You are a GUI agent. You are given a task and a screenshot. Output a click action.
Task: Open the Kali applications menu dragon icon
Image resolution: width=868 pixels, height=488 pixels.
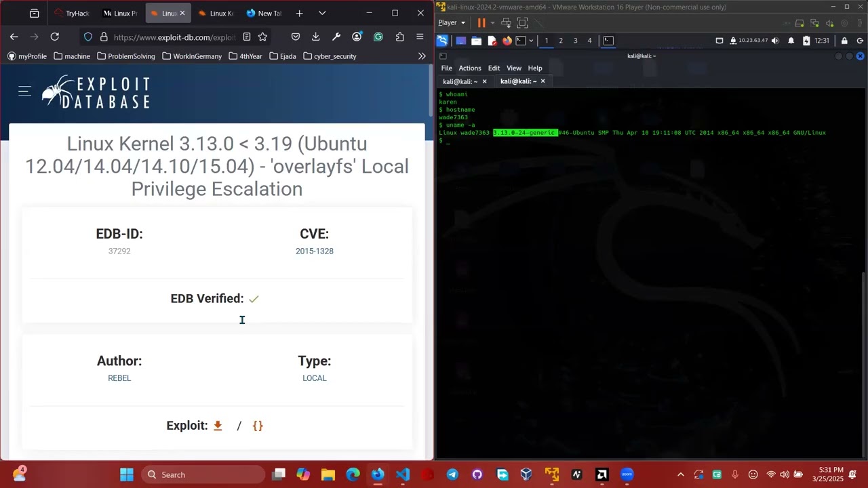point(442,41)
